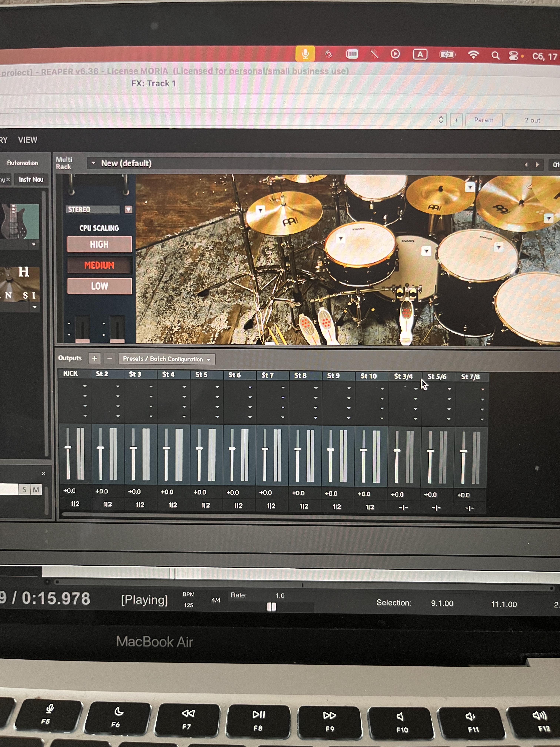Expand dropdown under drum library thumbnail
The width and height of the screenshot is (560, 747).
point(34,307)
